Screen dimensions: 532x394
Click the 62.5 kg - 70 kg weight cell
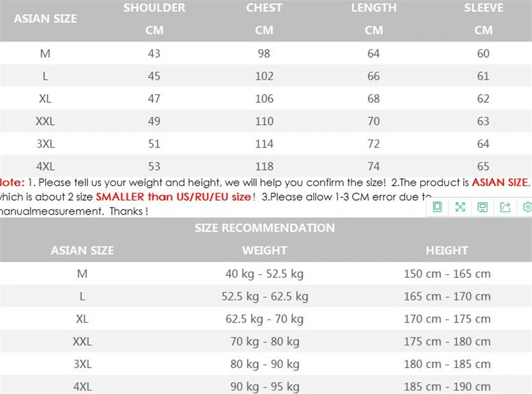click(x=265, y=319)
